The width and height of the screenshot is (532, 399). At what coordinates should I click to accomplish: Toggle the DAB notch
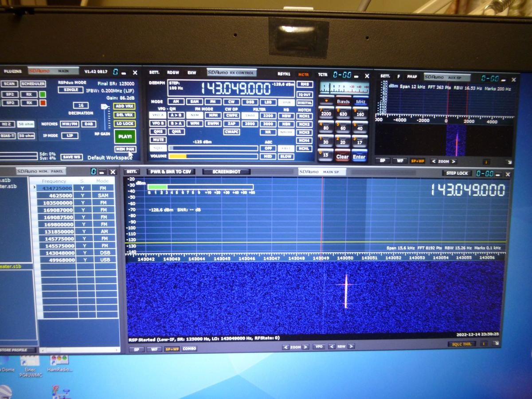pos(89,124)
